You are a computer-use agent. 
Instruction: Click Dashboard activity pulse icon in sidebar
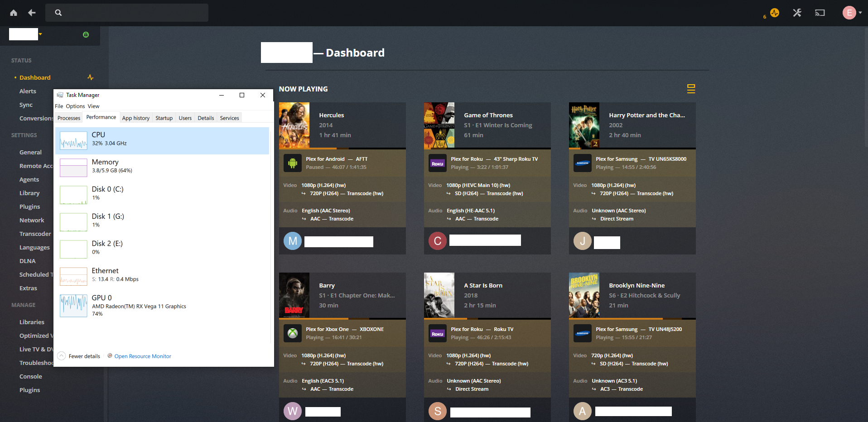pyautogui.click(x=91, y=77)
